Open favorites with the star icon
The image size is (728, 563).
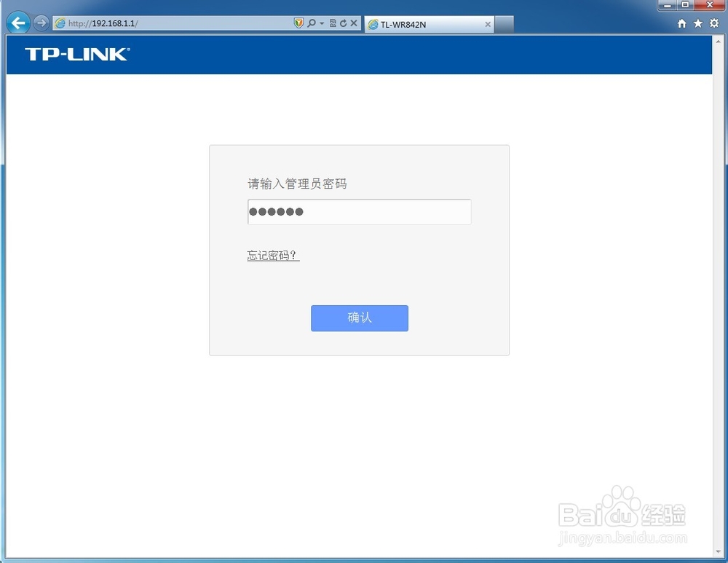698,23
